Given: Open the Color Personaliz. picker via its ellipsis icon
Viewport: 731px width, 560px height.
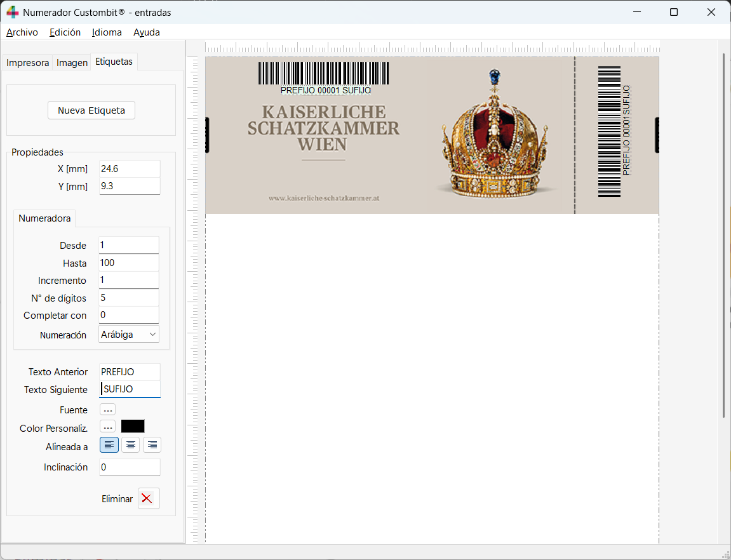Looking at the screenshot, I should (107, 427).
